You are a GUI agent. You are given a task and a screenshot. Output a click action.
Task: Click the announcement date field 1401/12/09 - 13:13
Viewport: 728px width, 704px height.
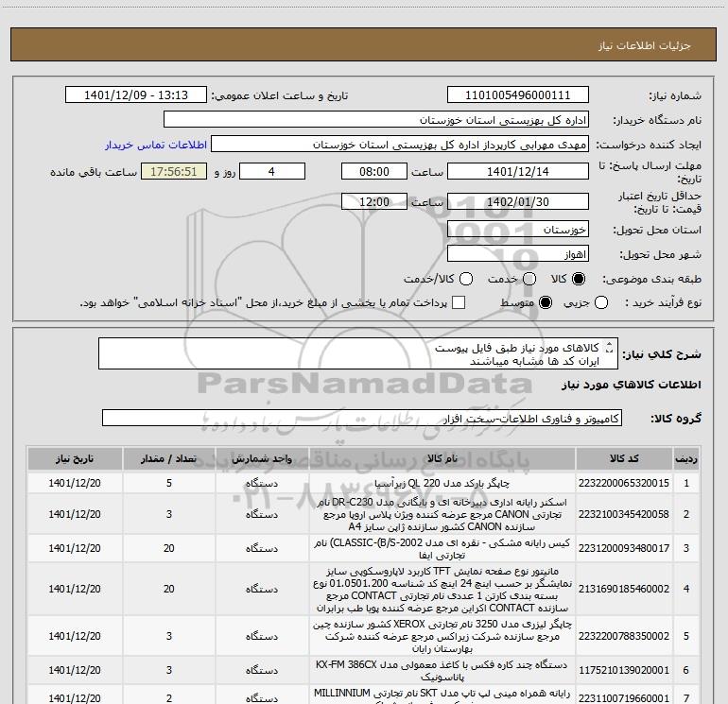point(136,95)
